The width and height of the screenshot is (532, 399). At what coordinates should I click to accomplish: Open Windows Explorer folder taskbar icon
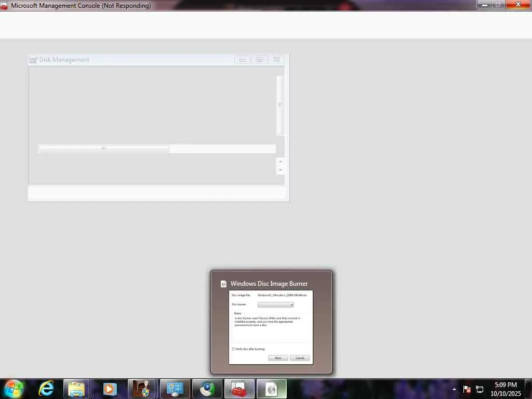click(76, 389)
